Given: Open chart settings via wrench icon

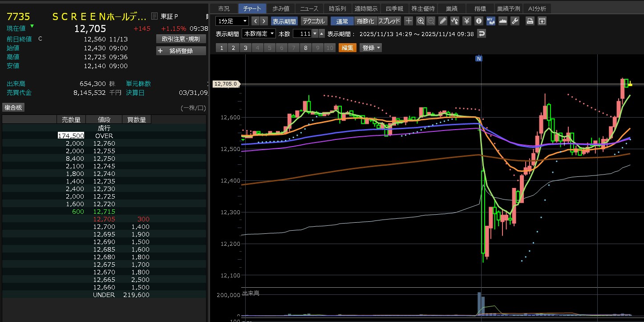Looking at the screenshot, I should (x=515, y=21).
